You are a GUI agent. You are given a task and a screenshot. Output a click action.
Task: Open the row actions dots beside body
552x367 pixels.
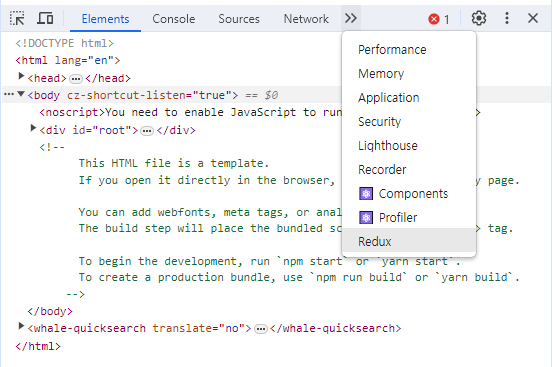(9, 94)
